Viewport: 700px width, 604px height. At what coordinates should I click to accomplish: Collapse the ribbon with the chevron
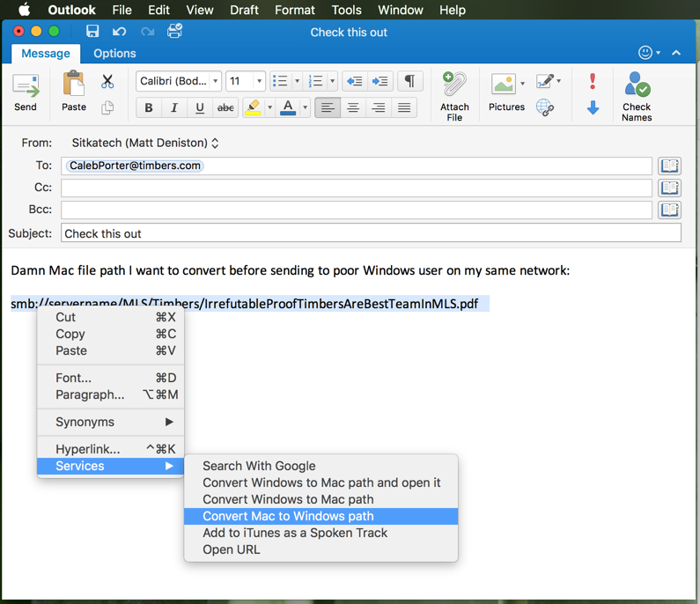click(x=676, y=53)
